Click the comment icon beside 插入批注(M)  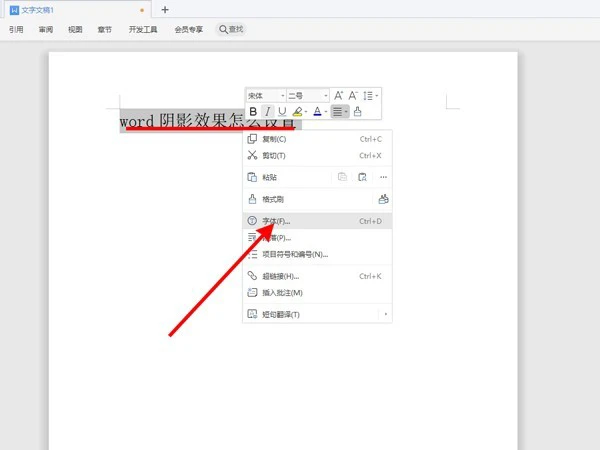252,292
